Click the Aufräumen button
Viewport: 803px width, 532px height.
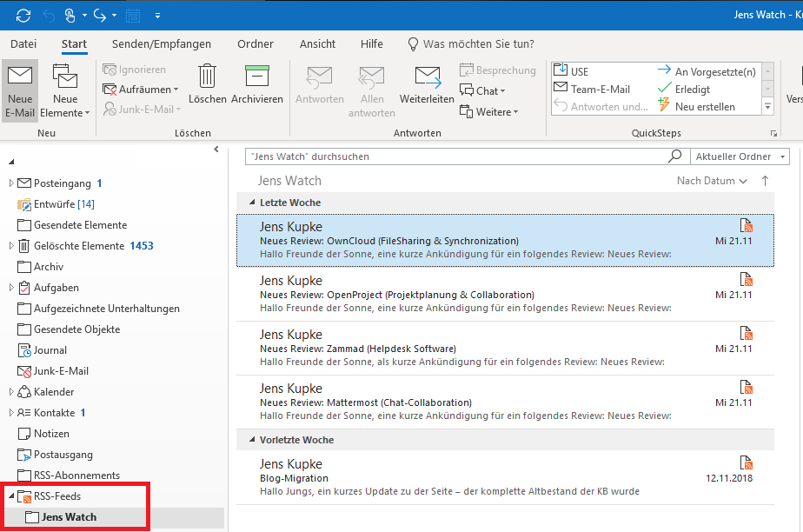(143, 90)
